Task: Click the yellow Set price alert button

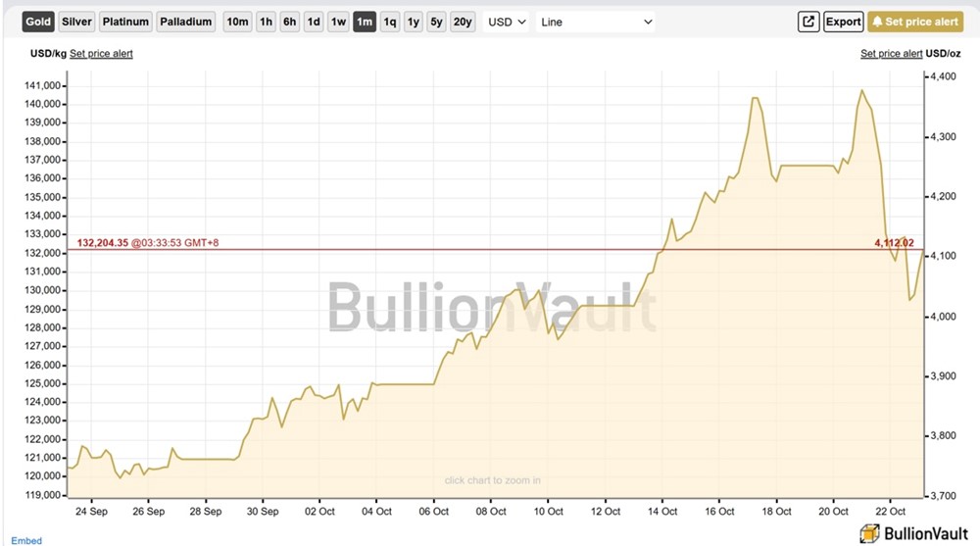Action: point(915,22)
